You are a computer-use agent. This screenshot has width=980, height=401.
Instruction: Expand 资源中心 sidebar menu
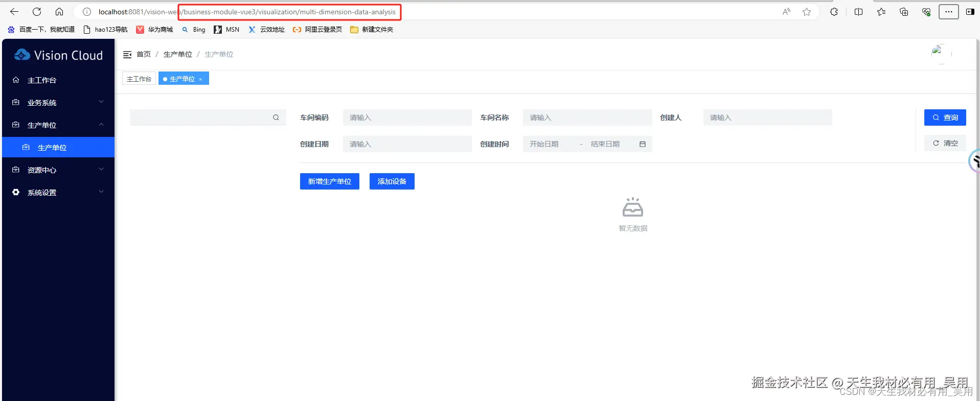tap(58, 170)
